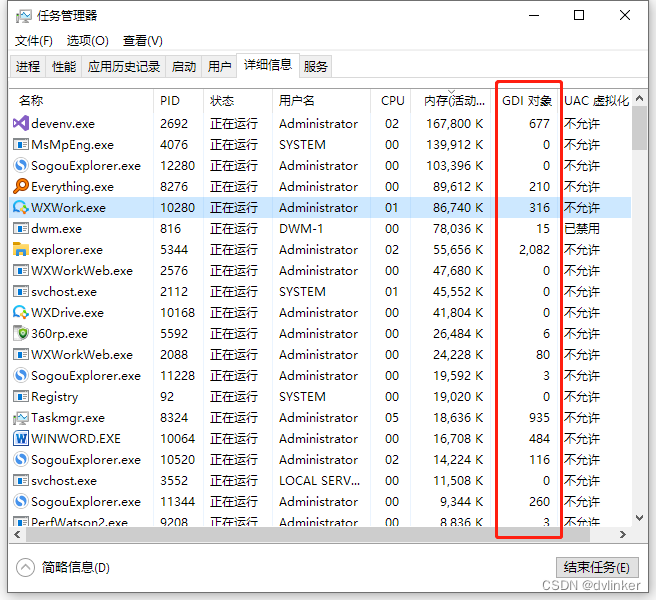The height and width of the screenshot is (600, 656).
Task: Switch to the 性能 tab
Action: 64,67
